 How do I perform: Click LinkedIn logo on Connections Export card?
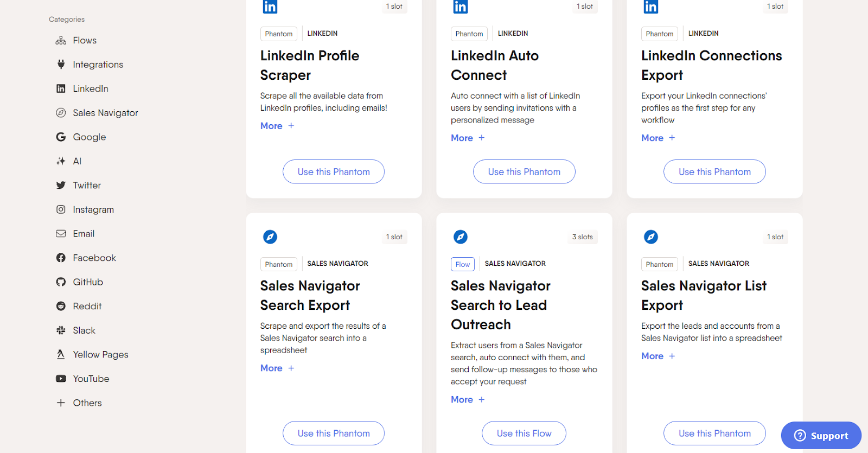650,7
